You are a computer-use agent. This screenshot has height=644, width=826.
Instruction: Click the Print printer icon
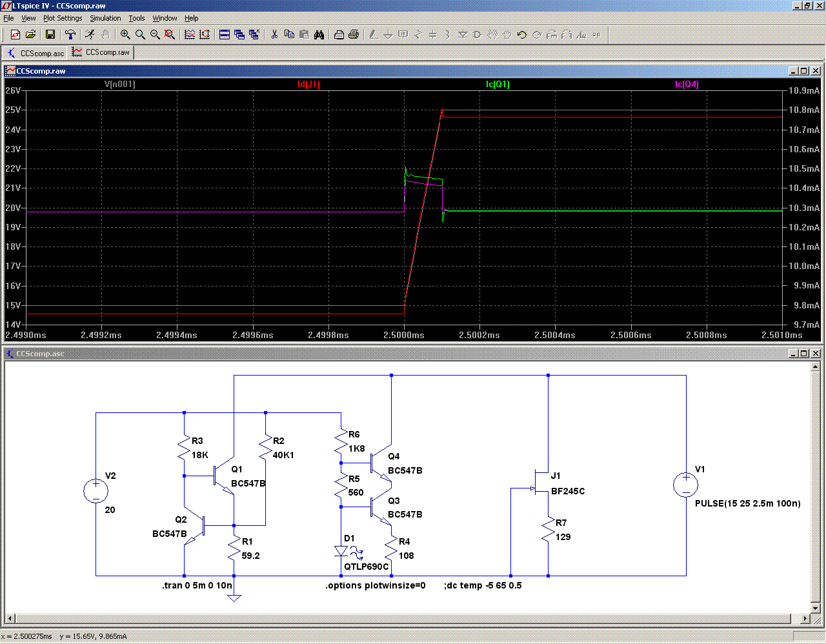pyautogui.click(x=354, y=34)
